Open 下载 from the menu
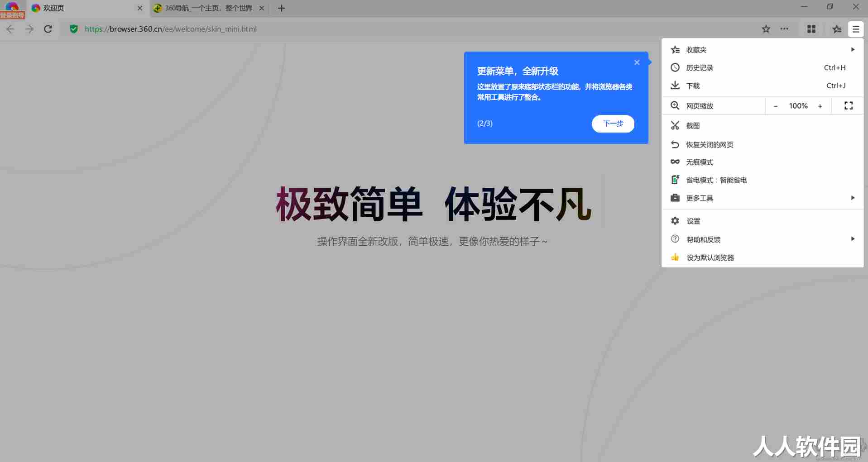 [762, 86]
